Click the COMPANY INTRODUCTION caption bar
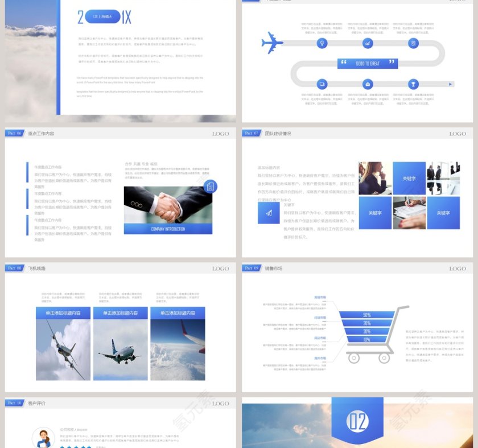Viewport: 478px width, 448px height. [x=168, y=229]
